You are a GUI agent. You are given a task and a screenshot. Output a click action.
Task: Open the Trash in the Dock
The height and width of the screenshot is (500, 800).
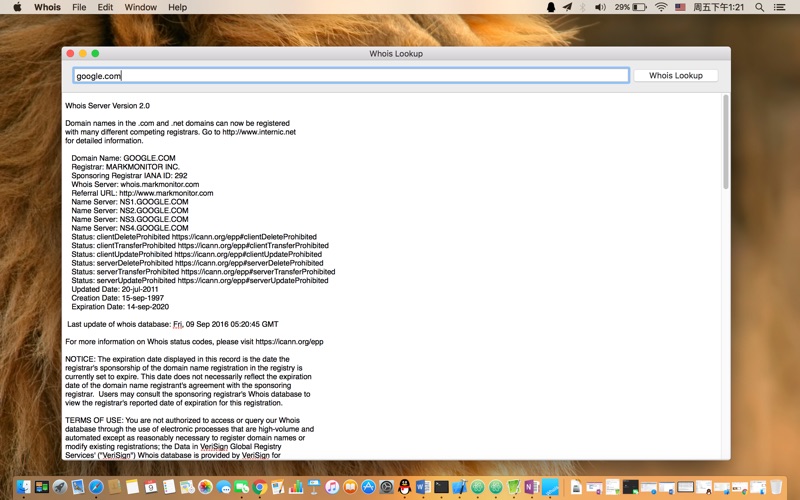point(776,487)
